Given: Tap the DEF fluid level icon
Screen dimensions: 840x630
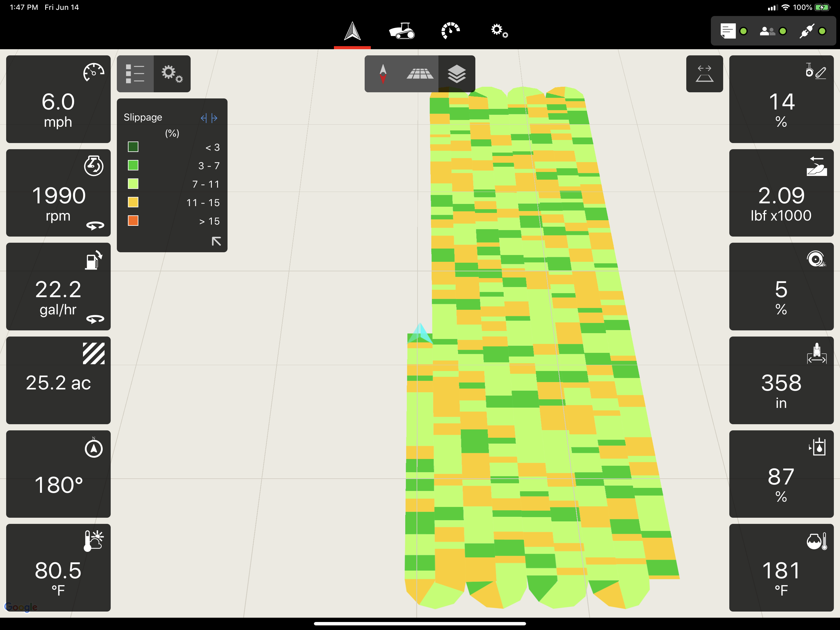Looking at the screenshot, I should 817,447.
